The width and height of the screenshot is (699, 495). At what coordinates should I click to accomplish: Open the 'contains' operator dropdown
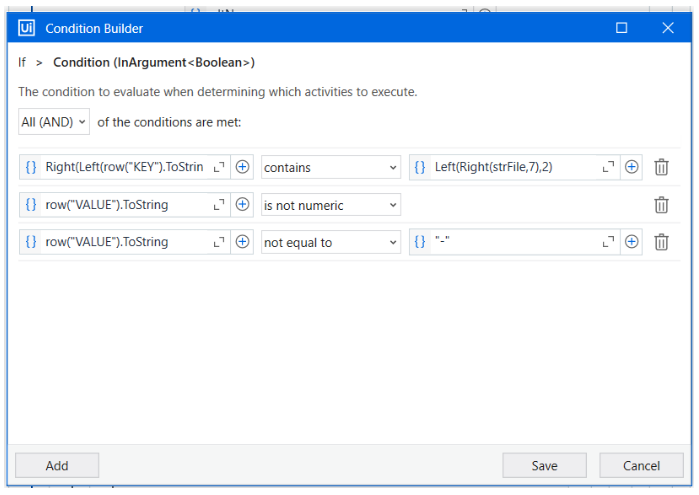coord(331,168)
